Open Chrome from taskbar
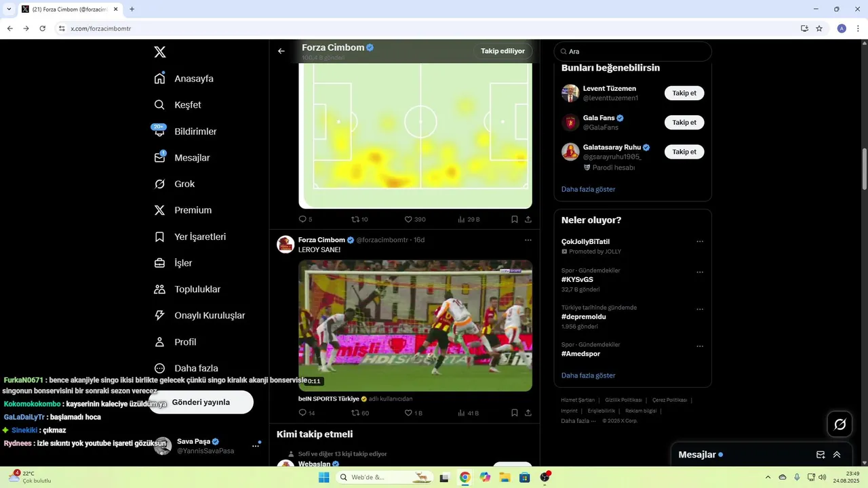Viewport: 868px width, 488px height. click(465, 477)
